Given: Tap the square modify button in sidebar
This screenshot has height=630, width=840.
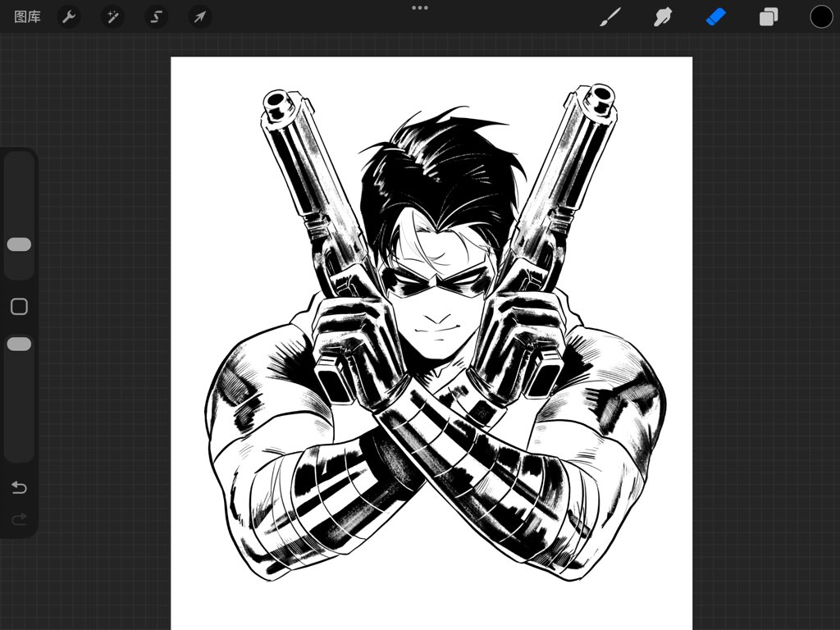Looking at the screenshot, I should coord(20,307).
